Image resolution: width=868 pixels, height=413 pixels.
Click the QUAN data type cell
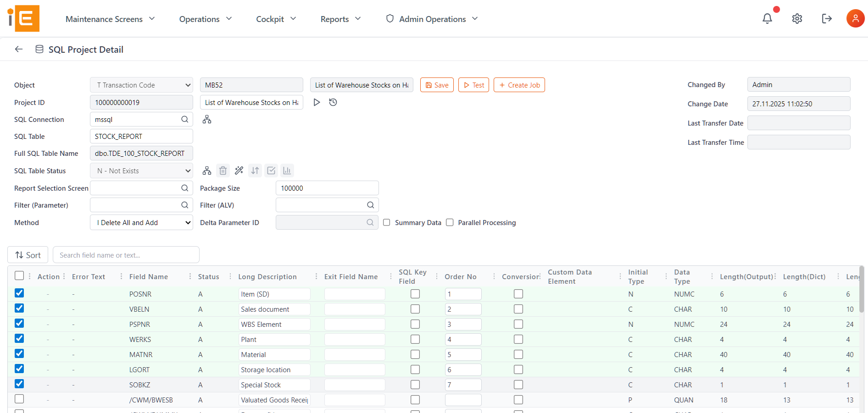click(684, 400)
